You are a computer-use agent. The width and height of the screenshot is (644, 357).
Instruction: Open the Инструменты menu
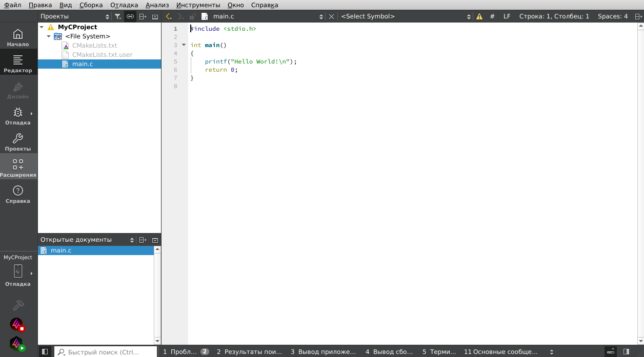pyautogui.click(x=198, y=5)
